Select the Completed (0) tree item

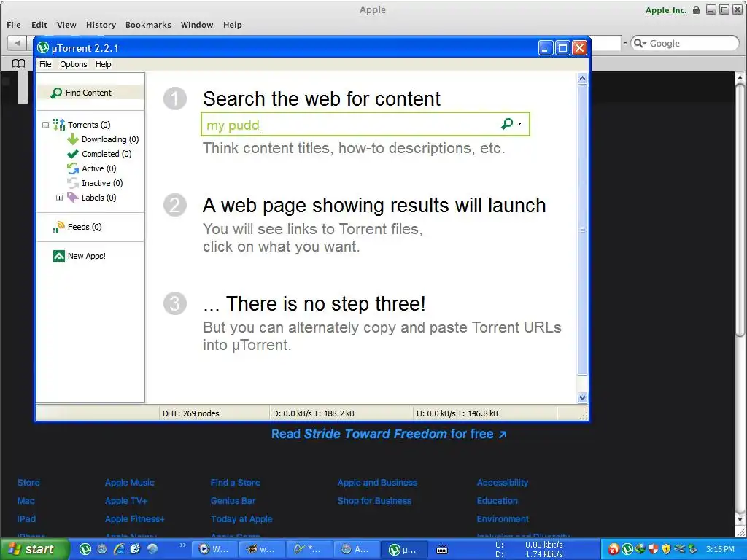[107, 154]
